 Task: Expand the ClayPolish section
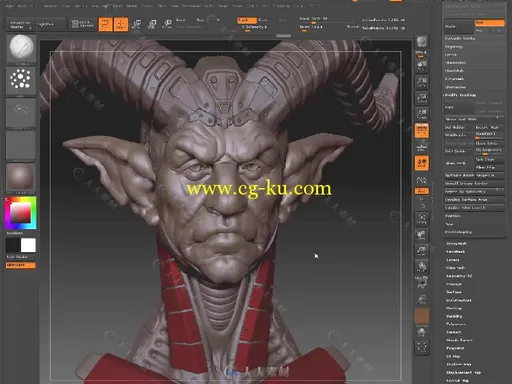(454, 71)
